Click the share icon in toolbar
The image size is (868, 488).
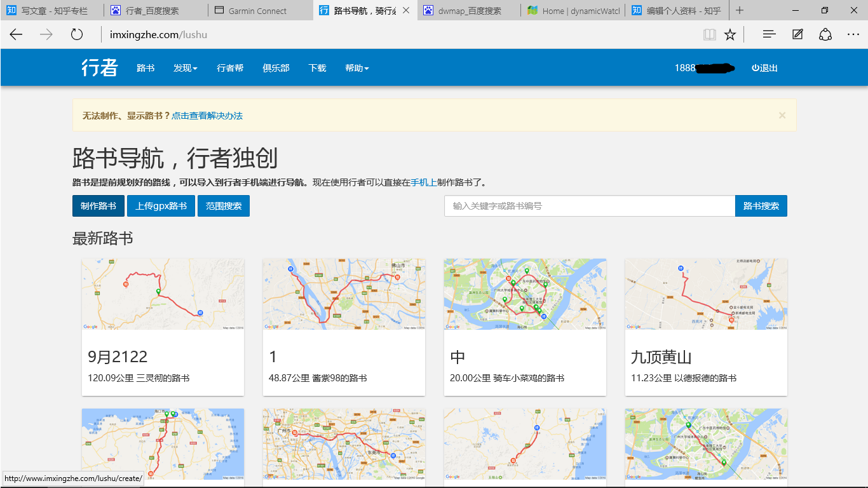pyautogui.click(x=825, y=34)
